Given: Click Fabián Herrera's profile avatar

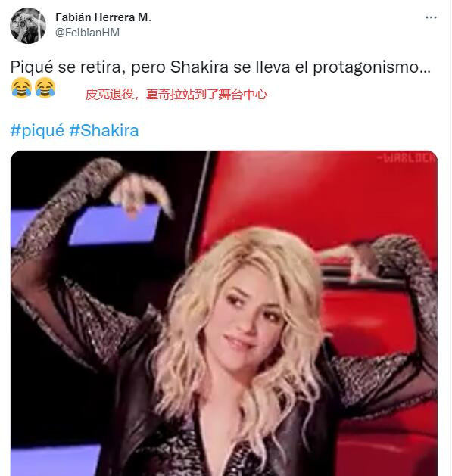Looking at the screenshot, I should pyautogui.click(x=28, y=26).
